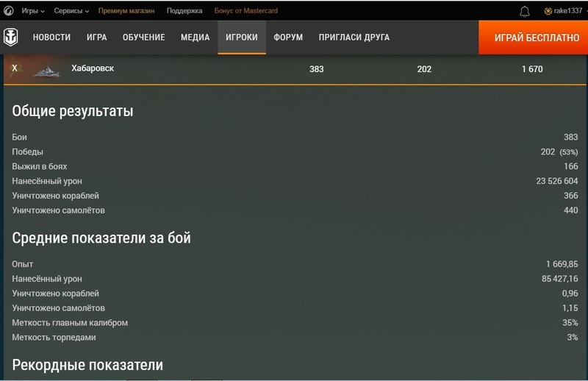Click the tier X badge on Хабаровск

tap(15, 68)
